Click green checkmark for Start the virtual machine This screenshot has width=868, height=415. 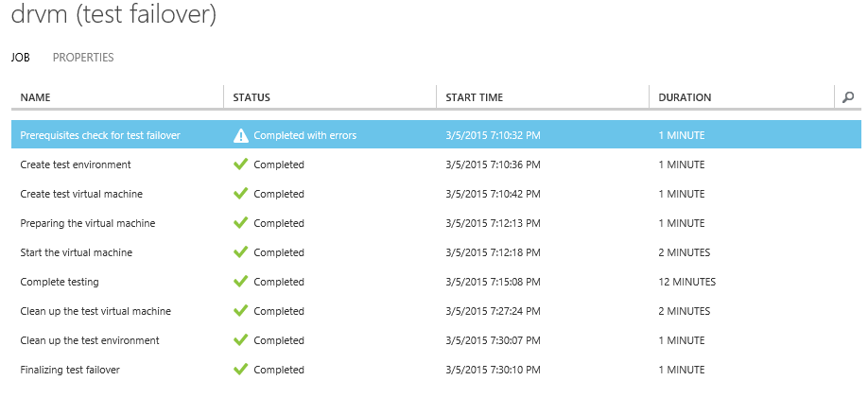click(x=241, y=252)
